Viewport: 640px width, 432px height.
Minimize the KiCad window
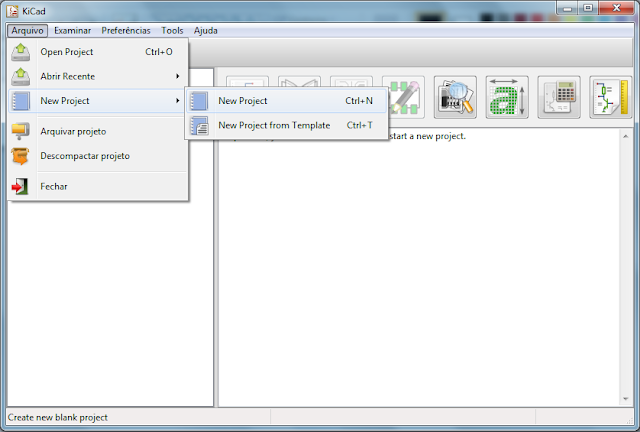567,8
